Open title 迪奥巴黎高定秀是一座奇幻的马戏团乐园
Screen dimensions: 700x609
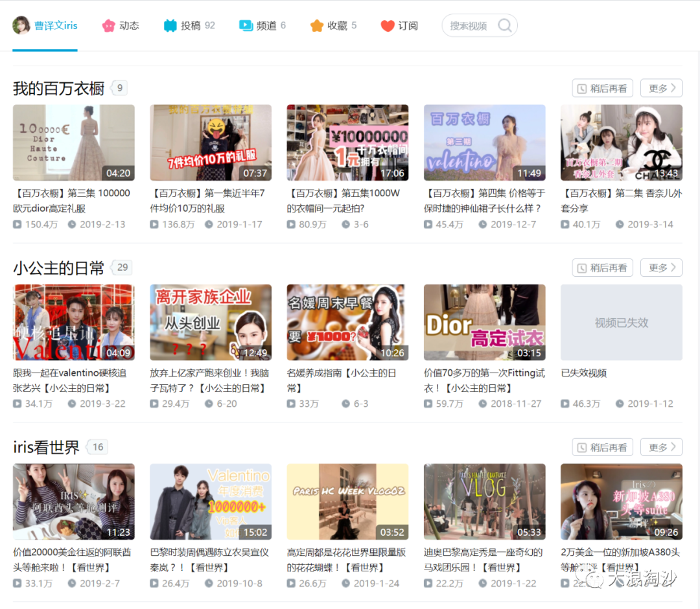484,560
